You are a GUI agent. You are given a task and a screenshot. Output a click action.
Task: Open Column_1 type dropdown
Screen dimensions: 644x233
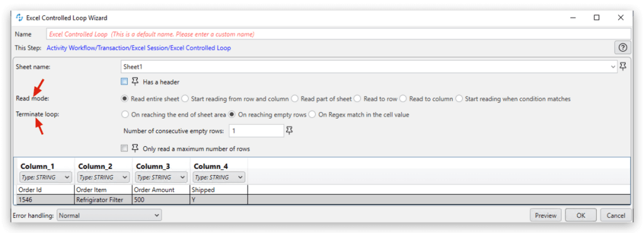tap(45, 178)
